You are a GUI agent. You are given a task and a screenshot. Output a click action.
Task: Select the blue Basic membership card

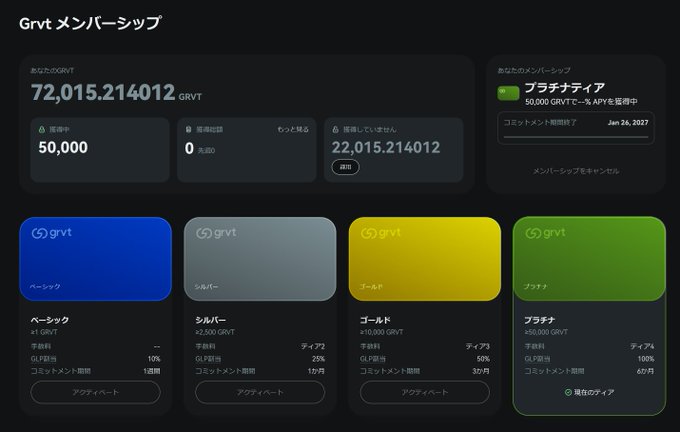95,259
